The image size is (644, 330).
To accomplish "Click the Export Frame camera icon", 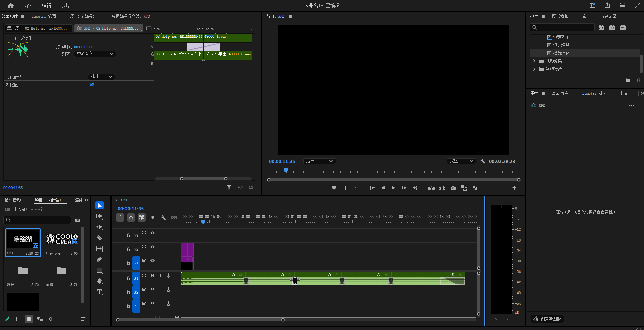I will (453, 188).
